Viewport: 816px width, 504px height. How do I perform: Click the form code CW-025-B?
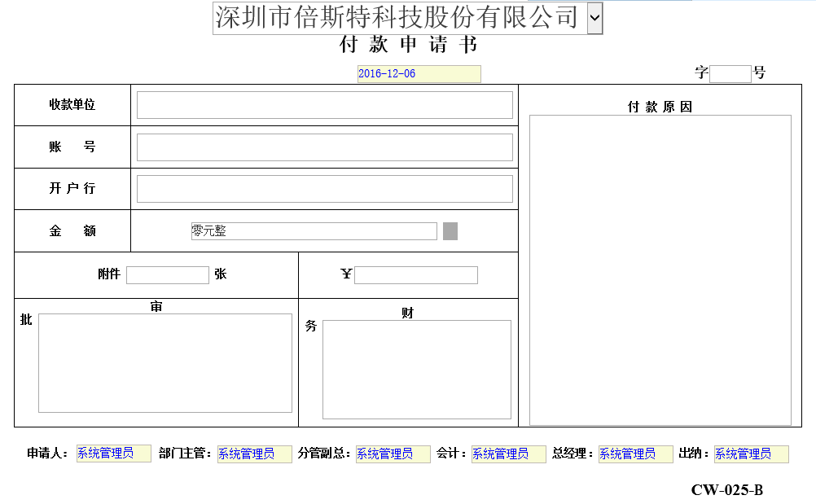point(727,490)
